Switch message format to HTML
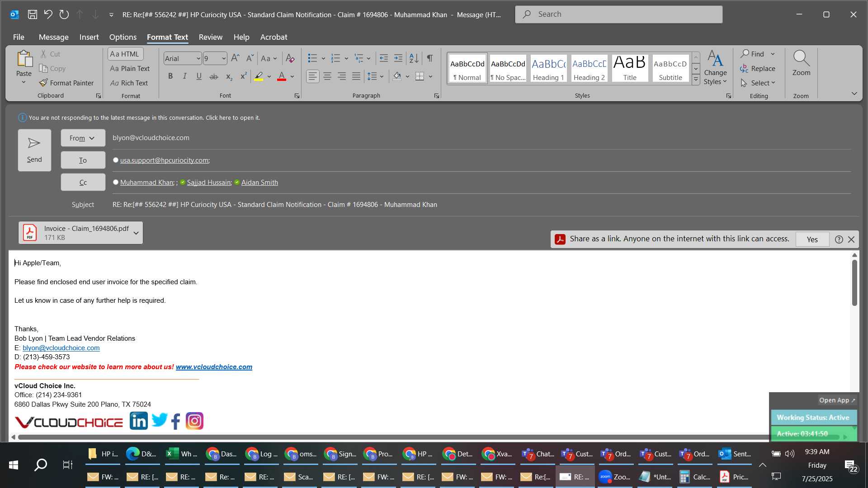Image resolution: width=868 pixels, height=488 pixels. [x=125, y=54]
